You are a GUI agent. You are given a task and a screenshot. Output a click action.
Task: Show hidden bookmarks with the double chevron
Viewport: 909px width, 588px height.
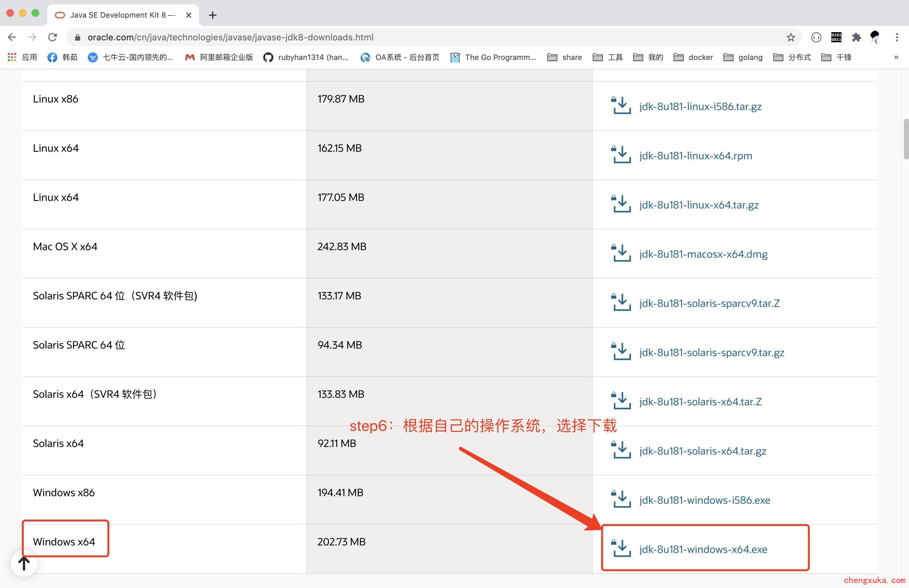pyautogui.click(x=896, y=57)
